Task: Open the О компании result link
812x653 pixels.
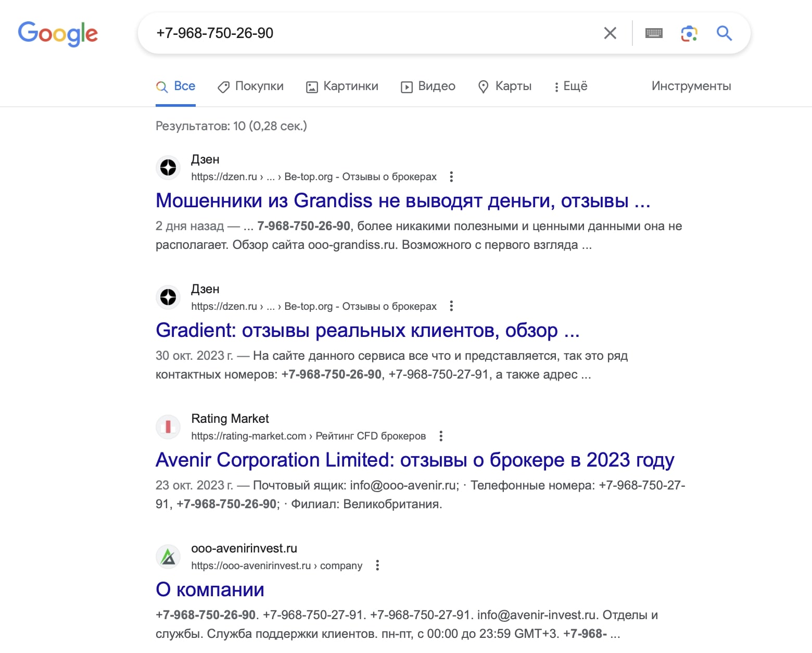Action: (x=210, y=589)
